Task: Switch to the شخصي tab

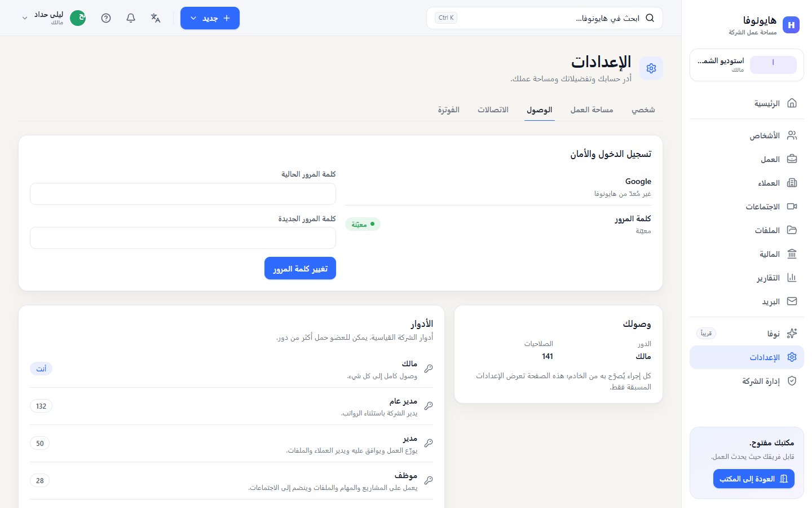Action: pos(643,110)
